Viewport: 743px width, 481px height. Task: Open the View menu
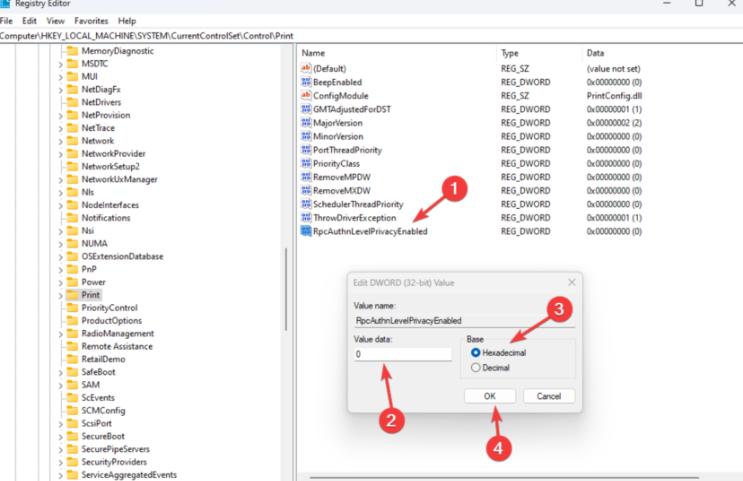55,21
